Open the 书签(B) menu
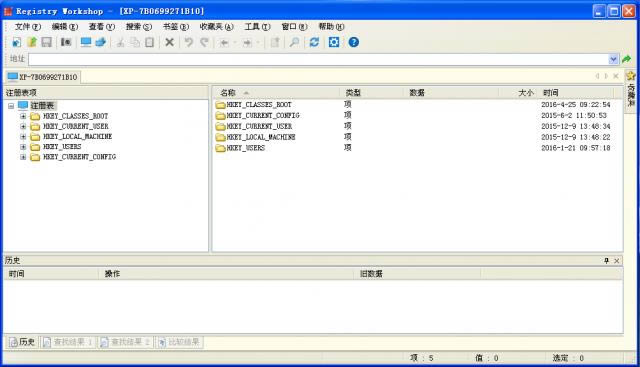The image size is (640, 367). point(176,27)
